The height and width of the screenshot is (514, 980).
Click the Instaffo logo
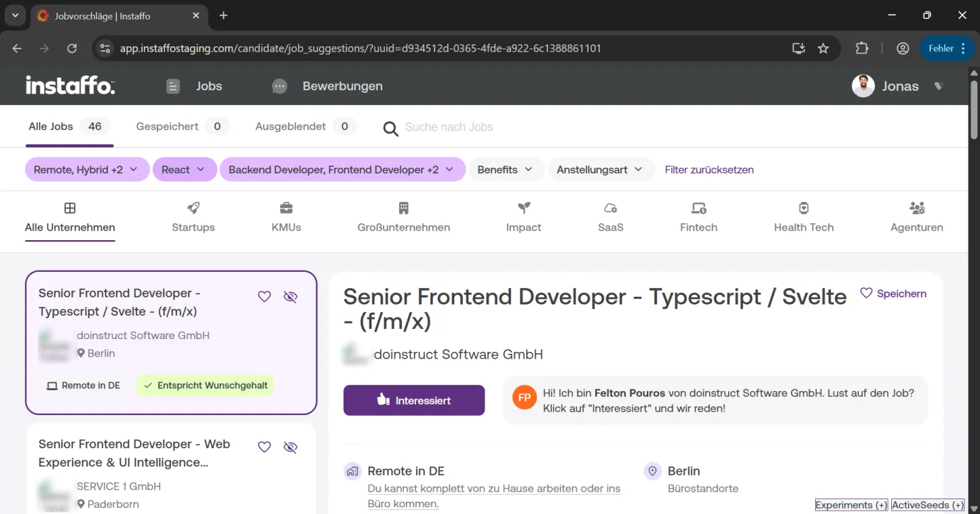(70, 85)
